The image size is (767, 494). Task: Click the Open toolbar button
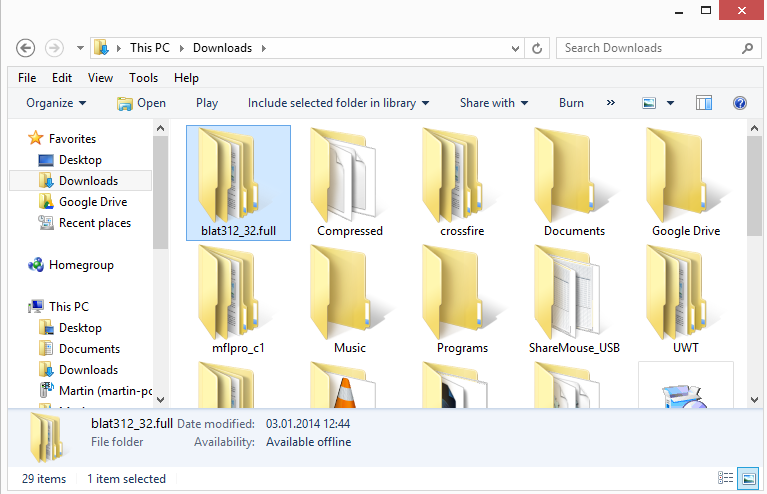click(141, 103)
